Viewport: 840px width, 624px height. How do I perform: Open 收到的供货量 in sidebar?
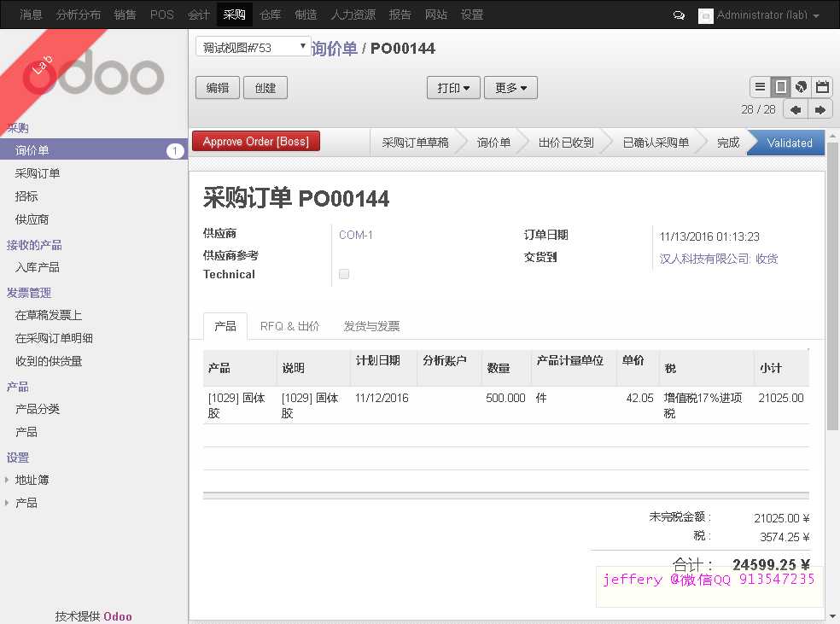pos(49,361)
